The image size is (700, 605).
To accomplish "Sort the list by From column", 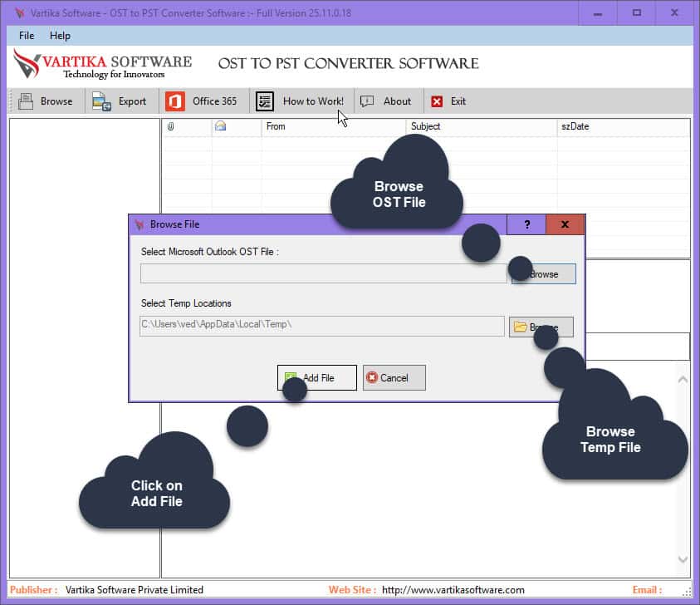I will [x=334, y=126].
